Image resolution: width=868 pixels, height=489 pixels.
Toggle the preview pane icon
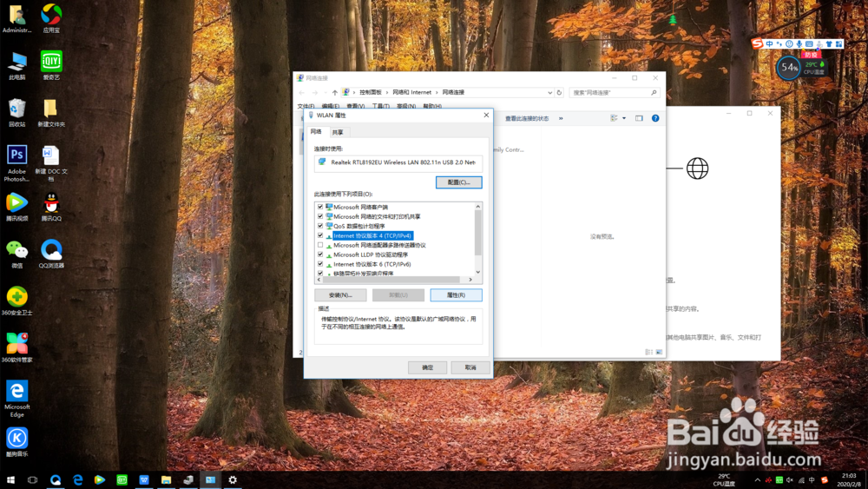click(x=639, y=118)
